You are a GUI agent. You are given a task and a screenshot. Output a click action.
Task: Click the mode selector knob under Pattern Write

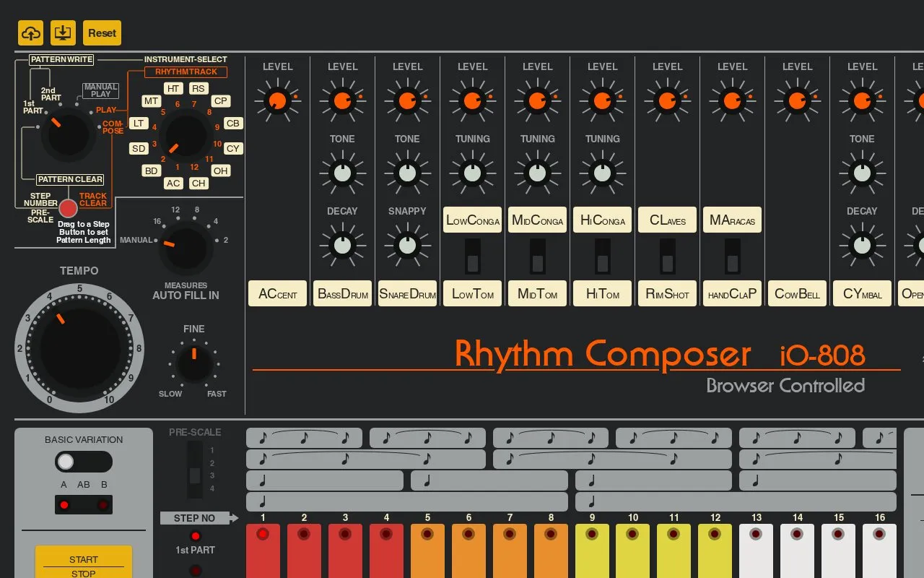pyautogui.click(x=68, y=135)
